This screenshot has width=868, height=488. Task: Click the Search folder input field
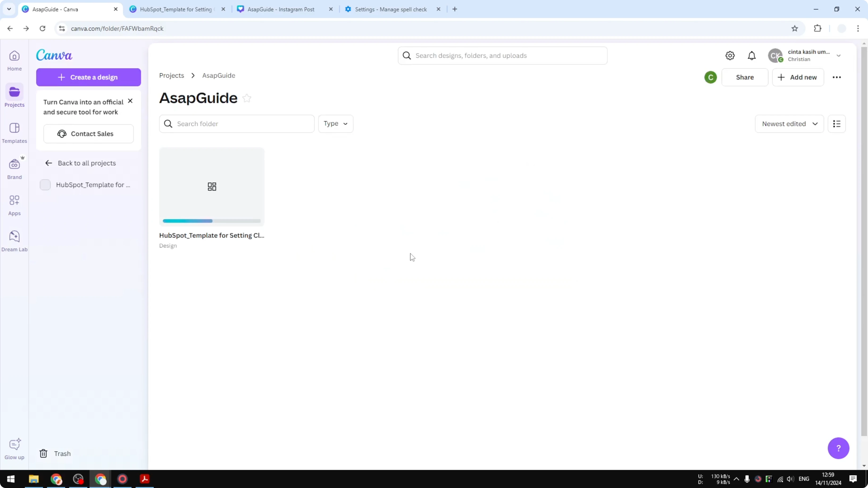click(236, 124)
